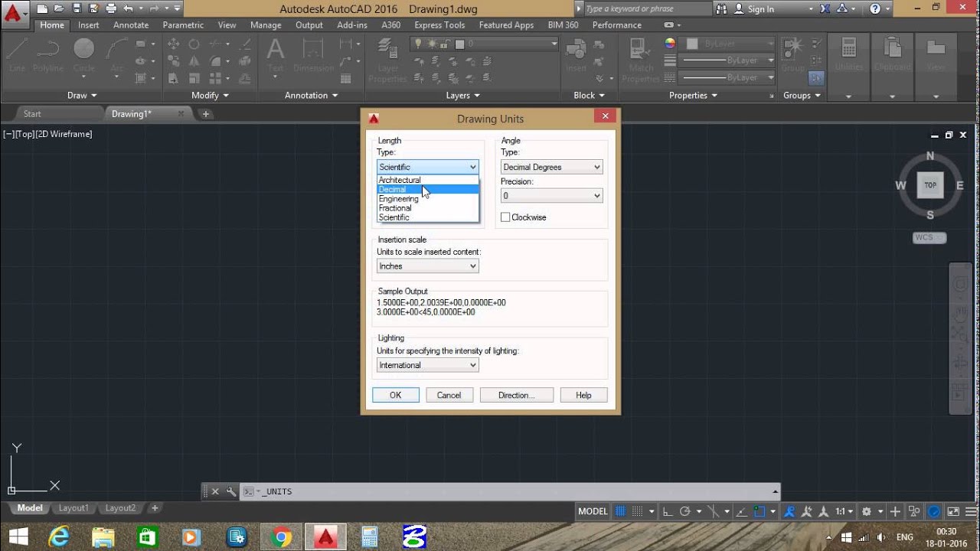Viewport: 980px width, 551px height.
Task: Open the 1:1 annotation scale dropdown
Action: click(x=844, y=511)
